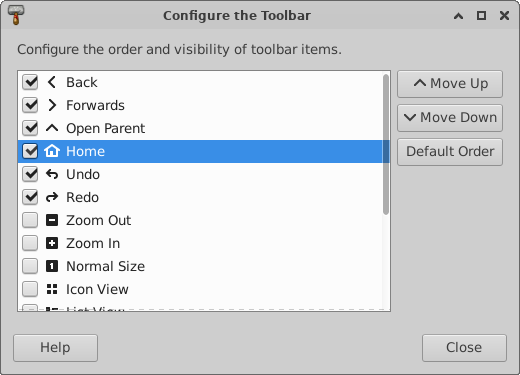Restore Default Order of toolbar items

pyautogui.click(x=450, y=152)
